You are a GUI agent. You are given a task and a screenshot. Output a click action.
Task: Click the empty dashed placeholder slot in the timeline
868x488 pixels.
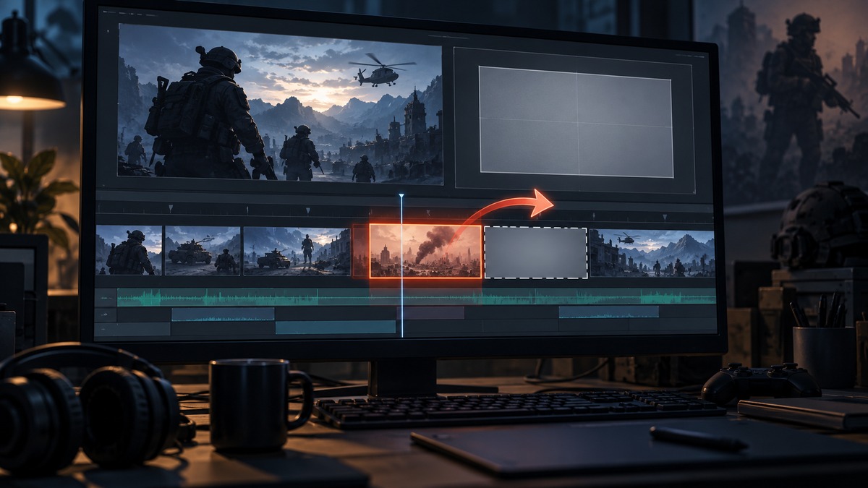click(x=535, y=252)
